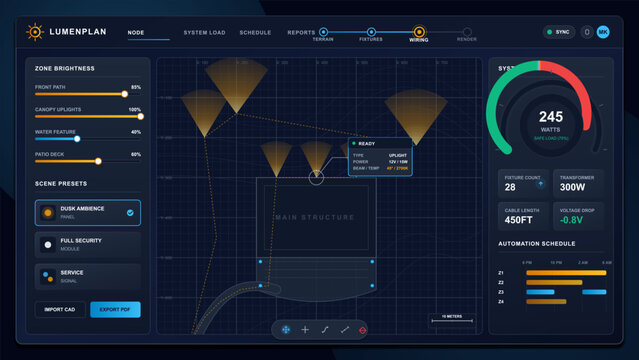639x360 pixels.
Task: Click the blue checkmark on Dusk Ambience
Action: 130,212
